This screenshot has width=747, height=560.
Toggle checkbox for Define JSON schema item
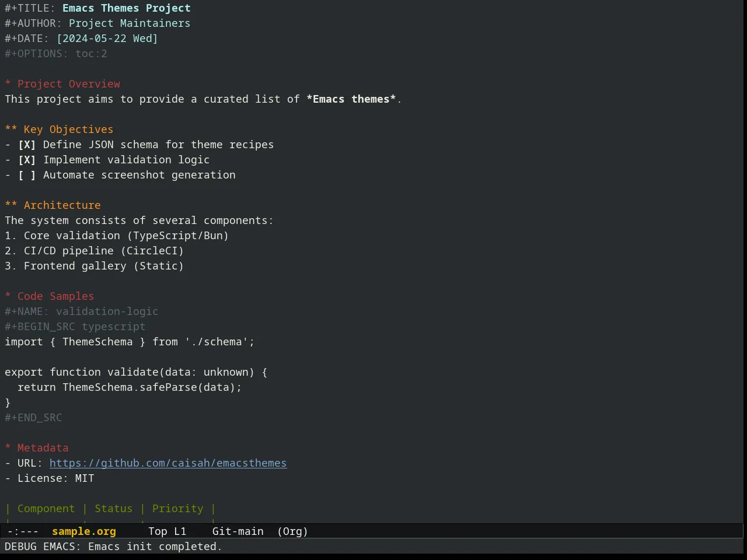[x=27, y=145]
